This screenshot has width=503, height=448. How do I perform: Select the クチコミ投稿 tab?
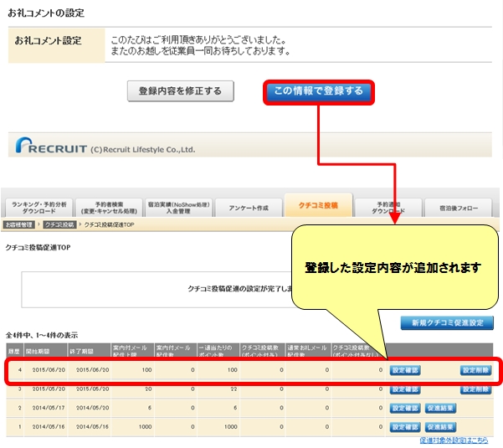(318, 206)
